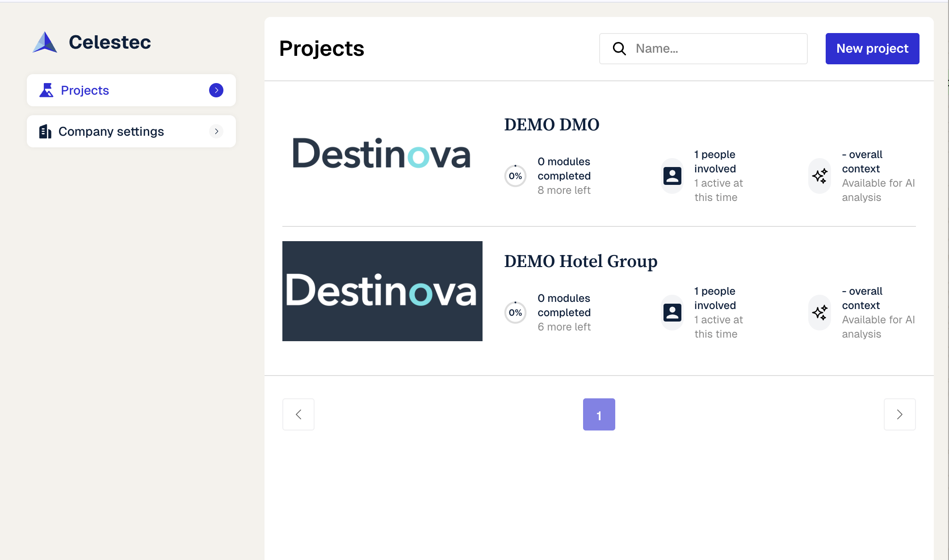Select page 1 in pagination

point(599,414)
